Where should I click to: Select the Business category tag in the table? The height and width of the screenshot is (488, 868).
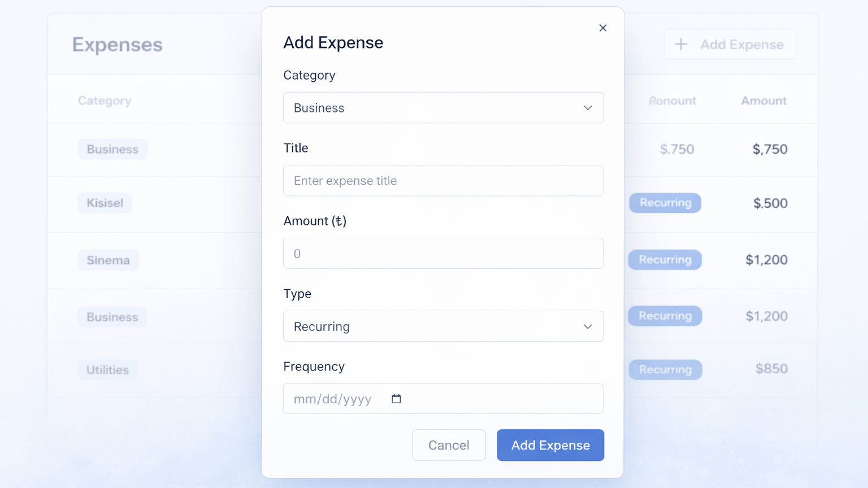tap(112, 149)
